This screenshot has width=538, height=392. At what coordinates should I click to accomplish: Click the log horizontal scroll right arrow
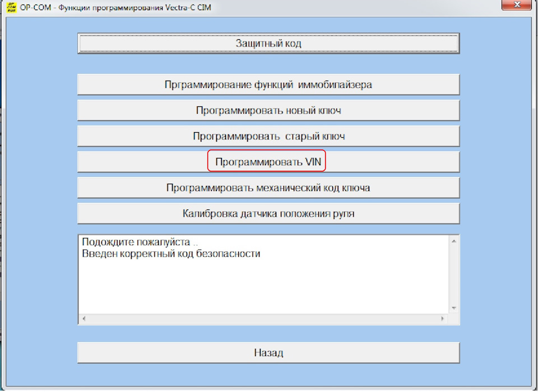(x=442, y=319)
